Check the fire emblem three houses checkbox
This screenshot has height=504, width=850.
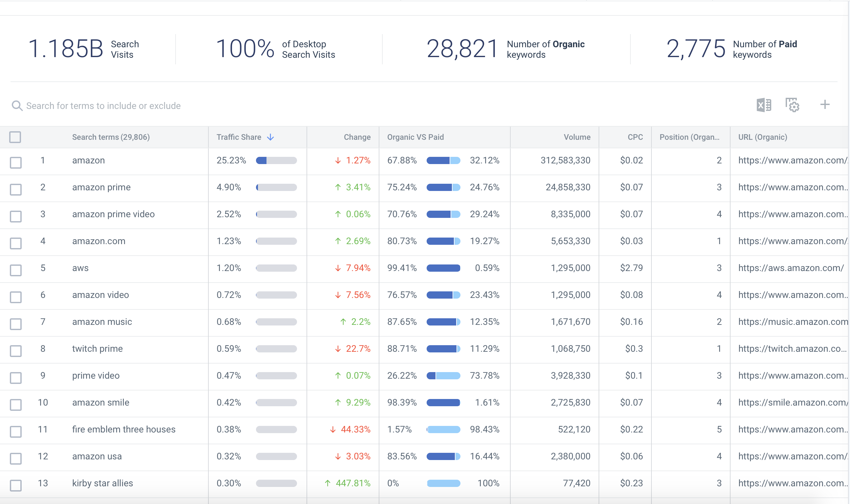coord(16,431)
